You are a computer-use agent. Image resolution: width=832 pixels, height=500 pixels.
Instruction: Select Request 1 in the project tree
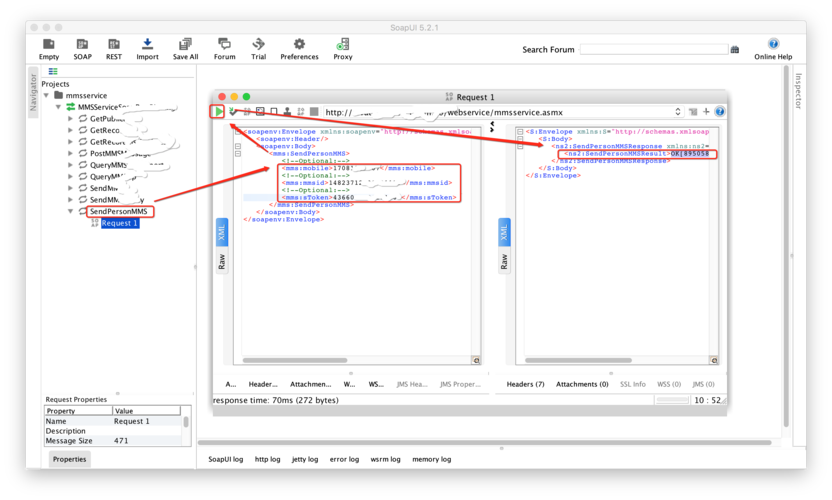(120, 223)
